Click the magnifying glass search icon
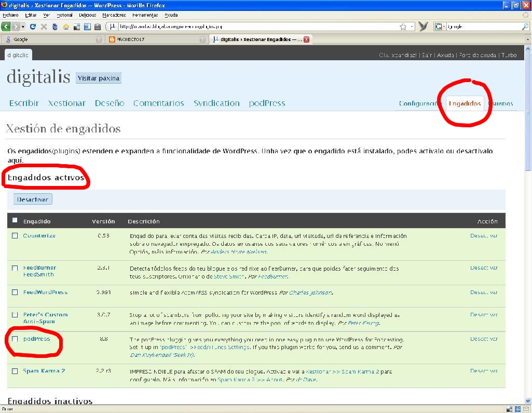Viewport: 532px width, 413px height. (x=525, y=26)
